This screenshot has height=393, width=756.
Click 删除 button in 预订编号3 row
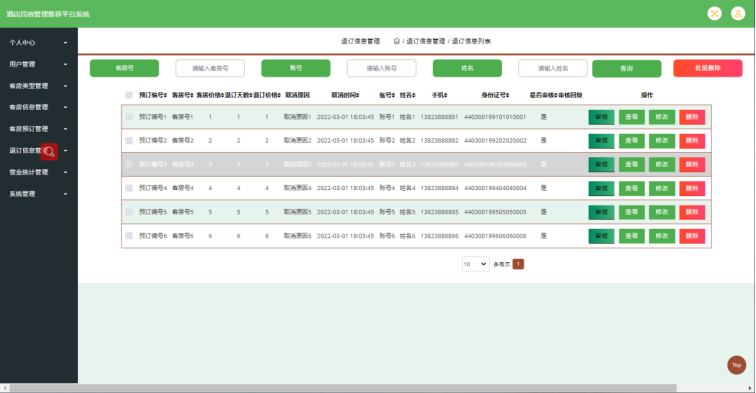pos(692,164)
